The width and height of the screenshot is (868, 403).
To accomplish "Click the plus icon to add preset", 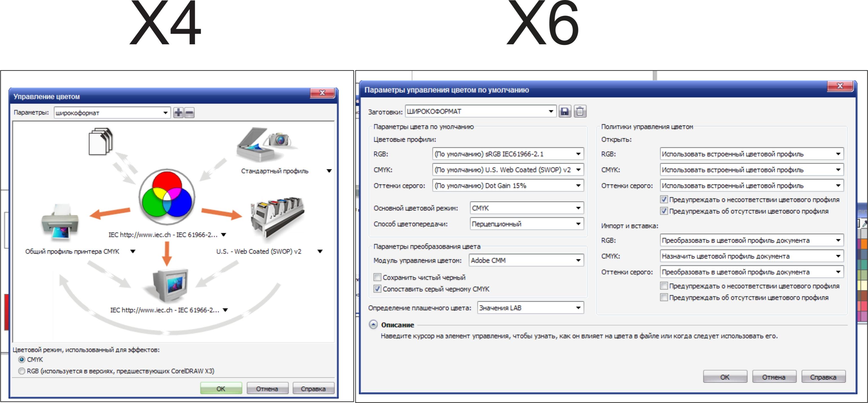I will pyautogui.click(x=178, y=113).
